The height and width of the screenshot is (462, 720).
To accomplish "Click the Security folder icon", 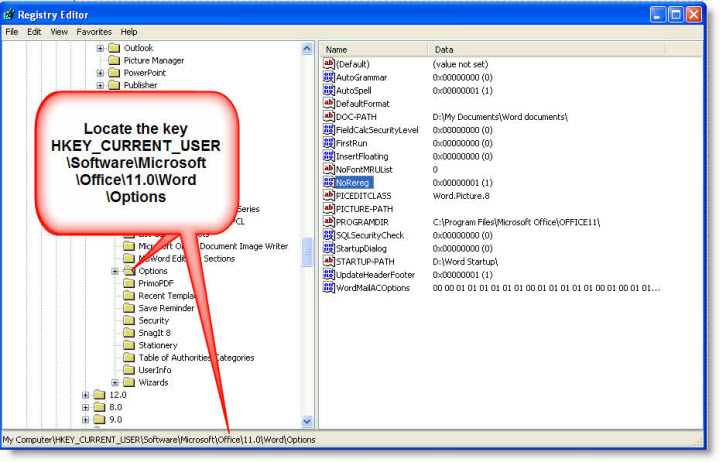I will click(129, 320).
